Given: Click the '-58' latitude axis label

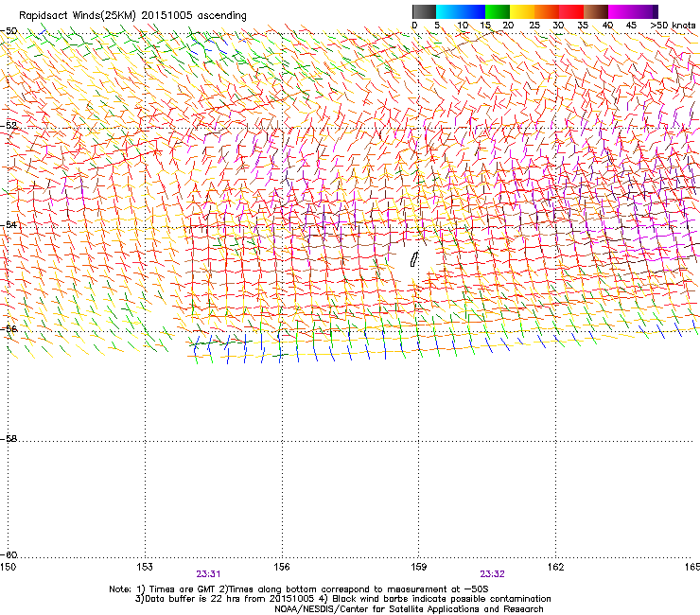Looking at the screenshot, I should (9, 439).
